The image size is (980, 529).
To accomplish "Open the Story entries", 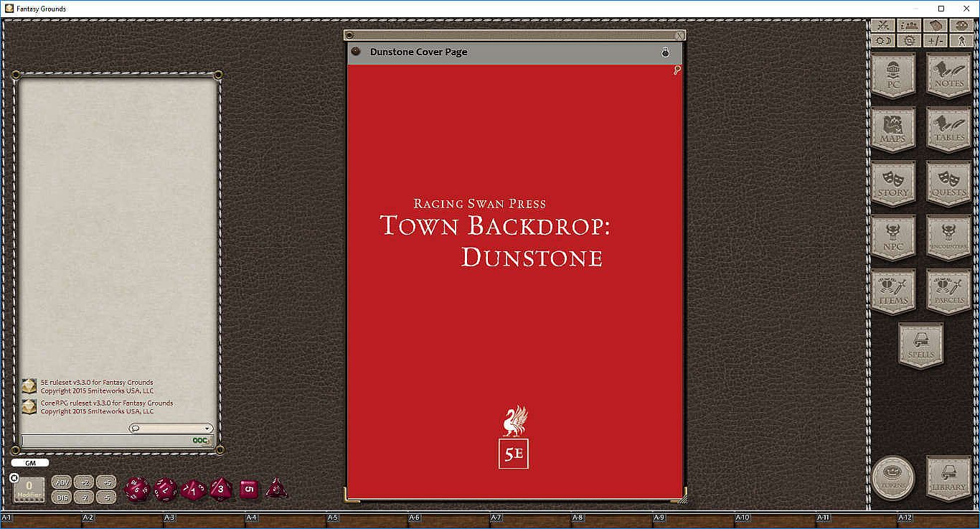I will tap(893, 184).
